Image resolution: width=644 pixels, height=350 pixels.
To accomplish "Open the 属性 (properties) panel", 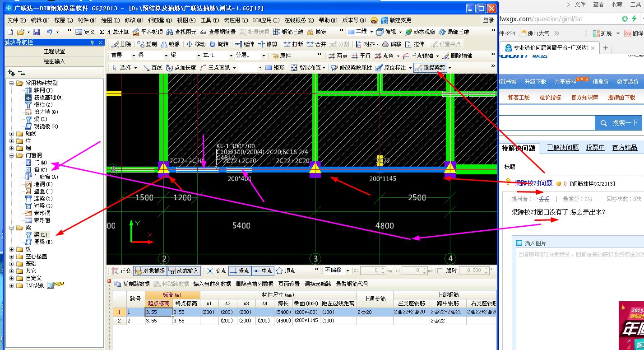I will coord(282,56).
